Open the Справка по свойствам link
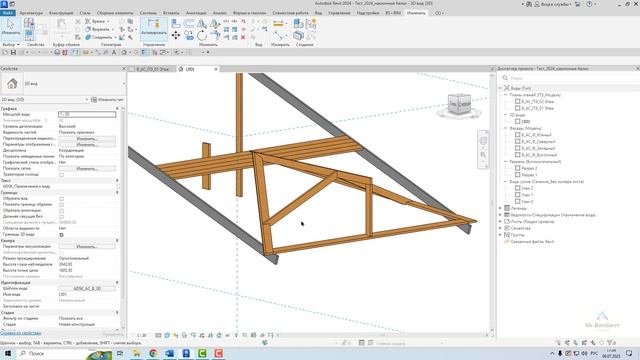The width and height of the screenshot is (640, 360). [x=21, y=333]
